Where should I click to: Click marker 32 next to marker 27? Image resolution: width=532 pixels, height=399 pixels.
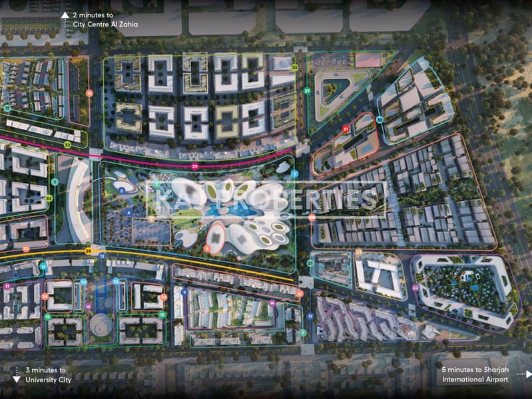pos(294,67)
